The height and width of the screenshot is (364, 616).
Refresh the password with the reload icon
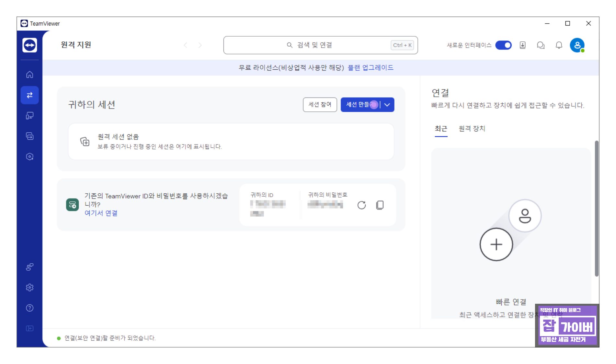pos(361,205)
